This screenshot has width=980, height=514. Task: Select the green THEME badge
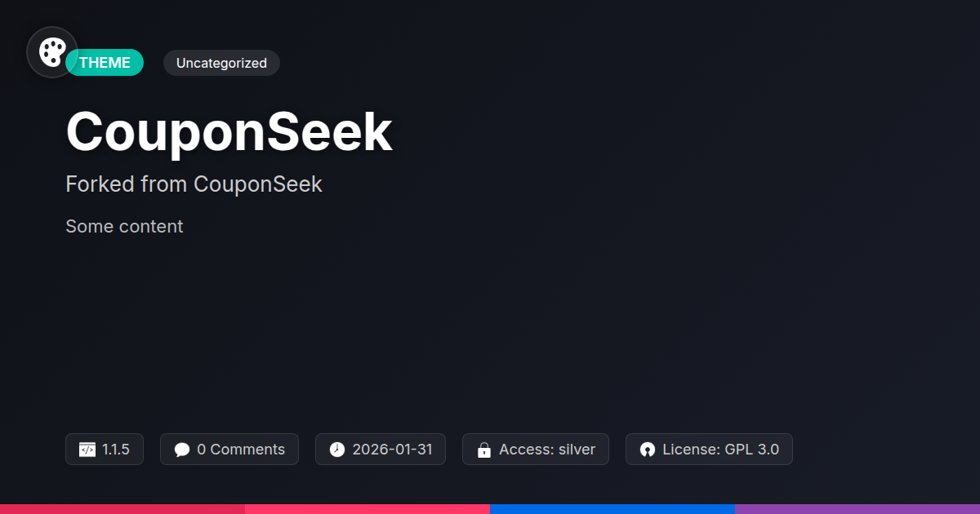[x=105, y=63]
